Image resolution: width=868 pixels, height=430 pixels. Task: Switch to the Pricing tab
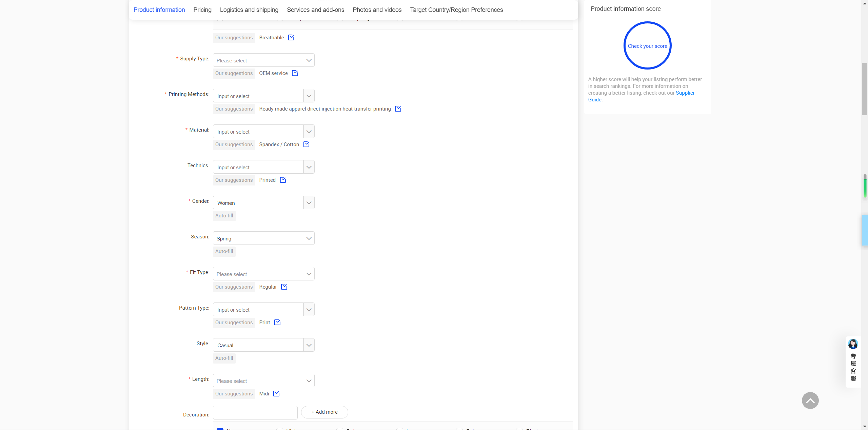202,10
